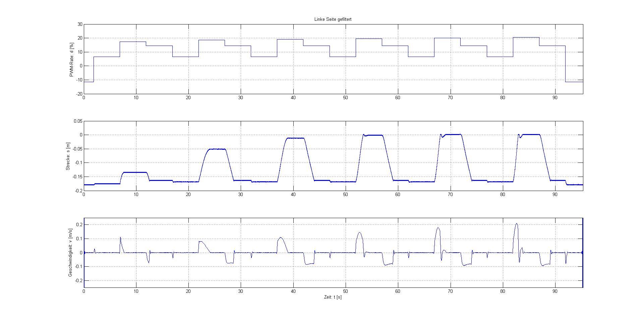Click the 'Zeit: t [s]' x-axis label
Viewport: 644px width, 323px height.
point(333,297)
